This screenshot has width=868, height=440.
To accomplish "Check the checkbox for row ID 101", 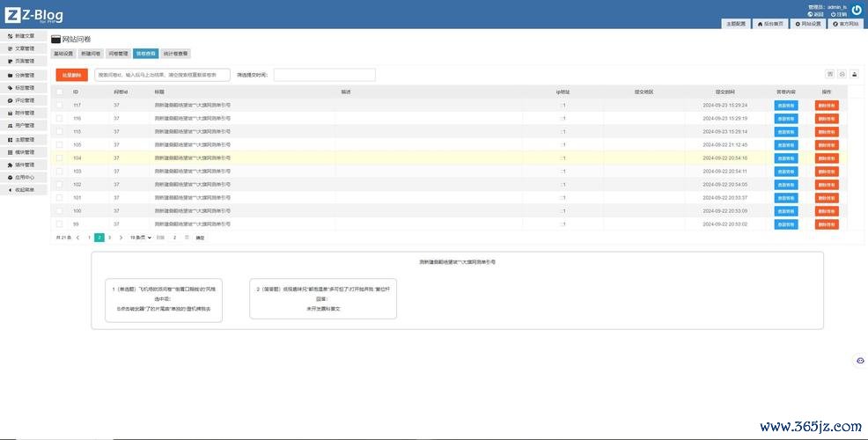I will 59,198.
